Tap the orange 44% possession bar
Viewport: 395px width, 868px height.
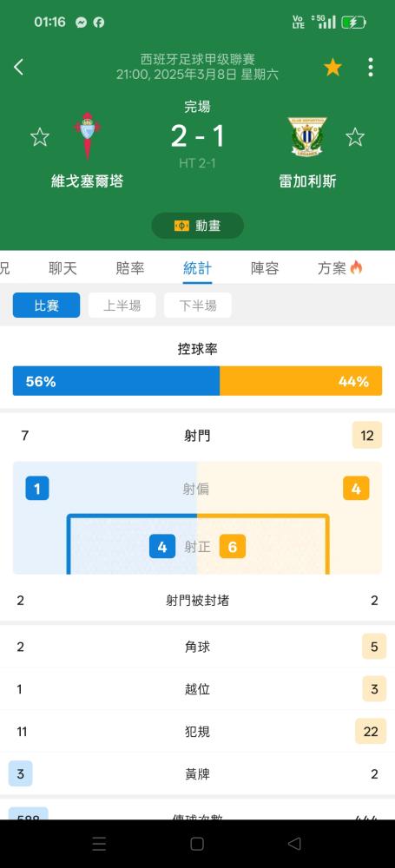(x=301, y=381)
